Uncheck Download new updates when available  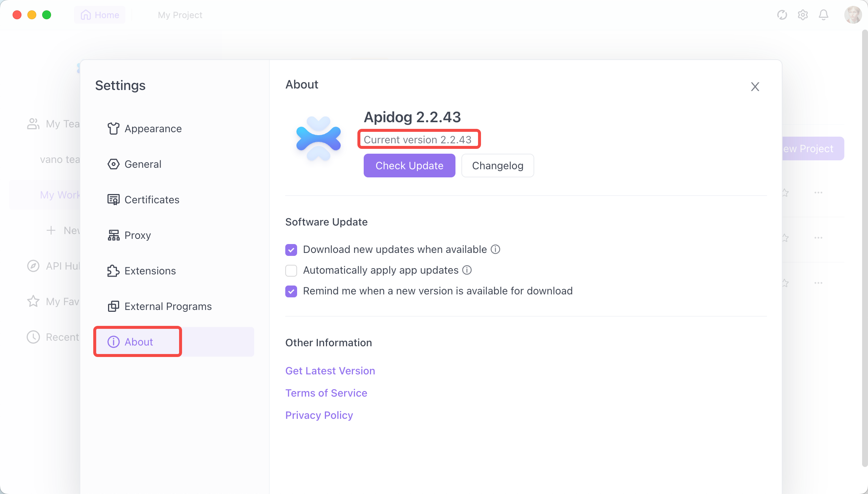click(x=291, y=250)
